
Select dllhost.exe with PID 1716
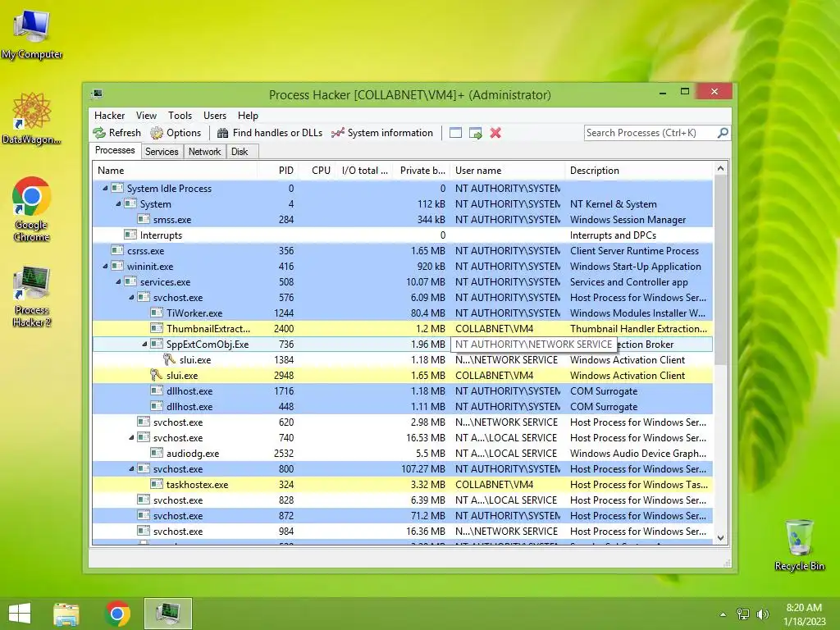pos(403,390)
